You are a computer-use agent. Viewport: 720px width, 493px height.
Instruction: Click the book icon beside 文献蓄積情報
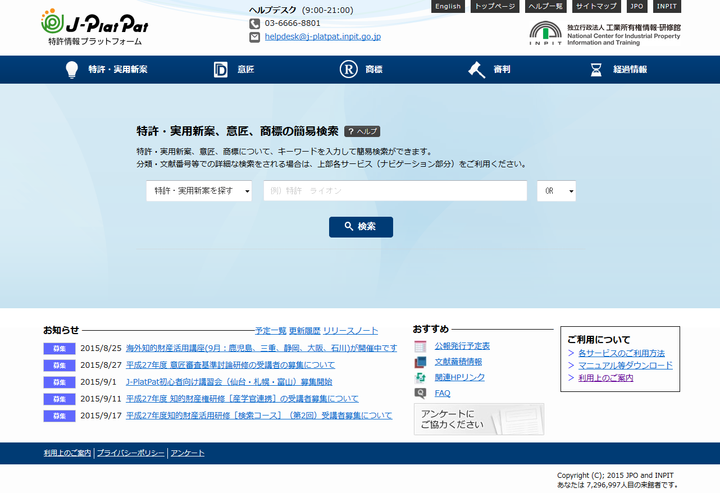point(420,362)
